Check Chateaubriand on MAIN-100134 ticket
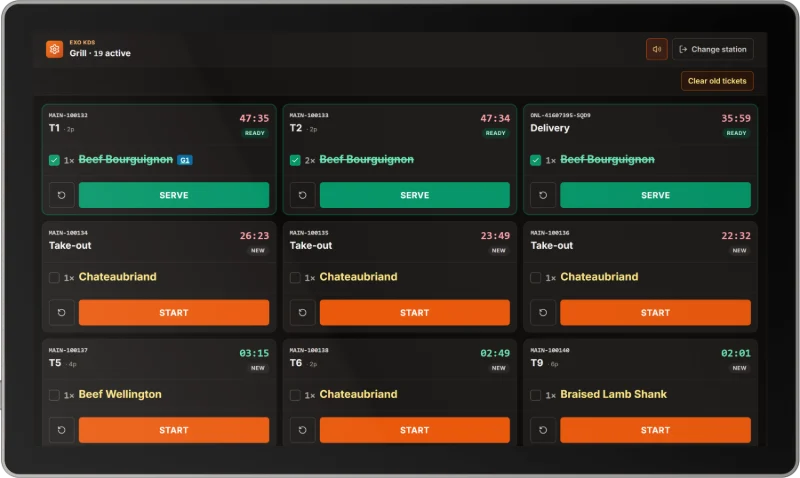This screenshot has height=478, width=800. pyautogui.click(x=54, y=278)
